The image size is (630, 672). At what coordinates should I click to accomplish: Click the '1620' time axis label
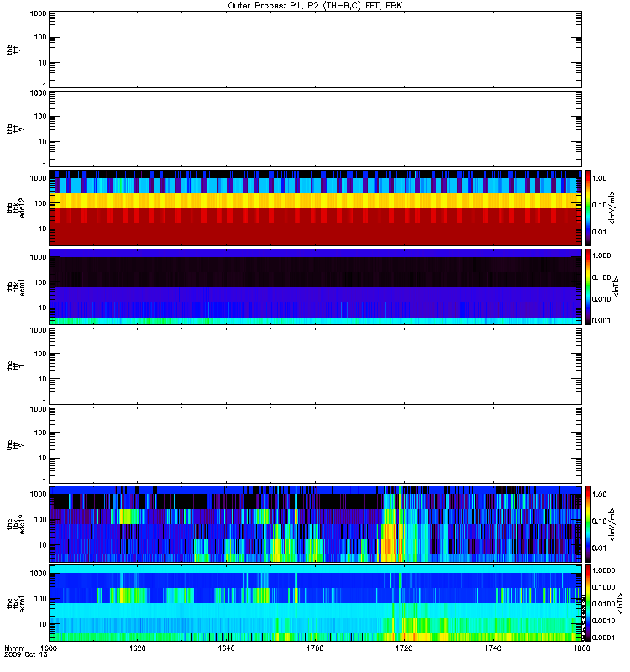click(x=137, y=648)
